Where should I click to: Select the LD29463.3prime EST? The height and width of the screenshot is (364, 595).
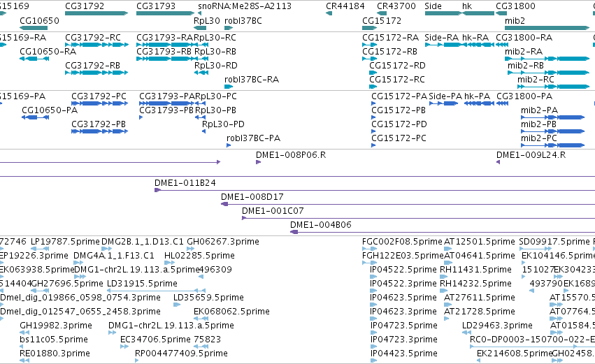pyautogui.click(x=467, y=333)
